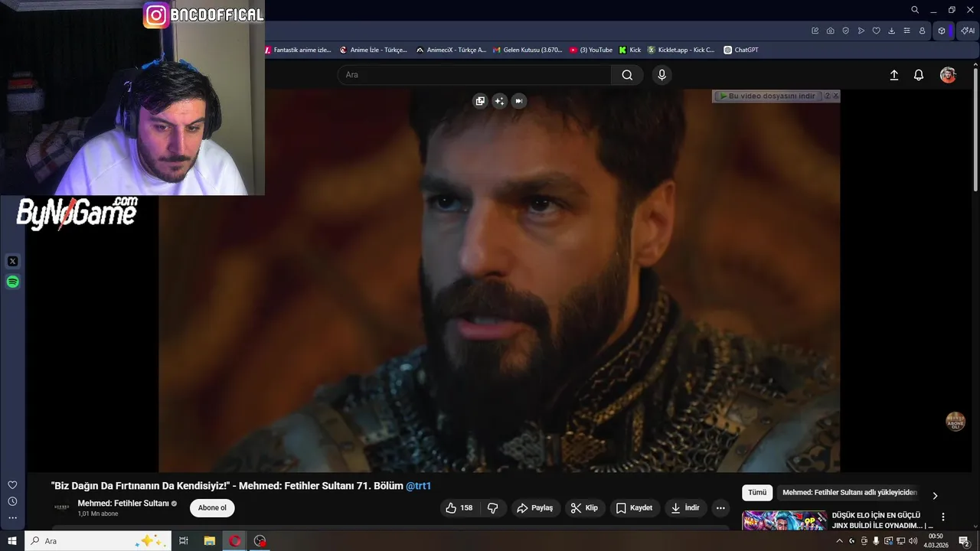
Task: Open the Kick bookmark
Action: (630, 50)
